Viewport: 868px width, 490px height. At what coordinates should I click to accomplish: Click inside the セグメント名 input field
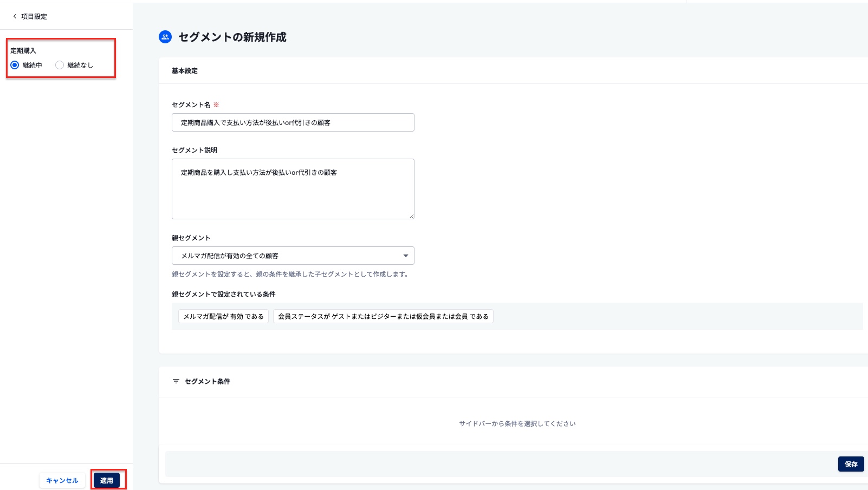point(293,122)
